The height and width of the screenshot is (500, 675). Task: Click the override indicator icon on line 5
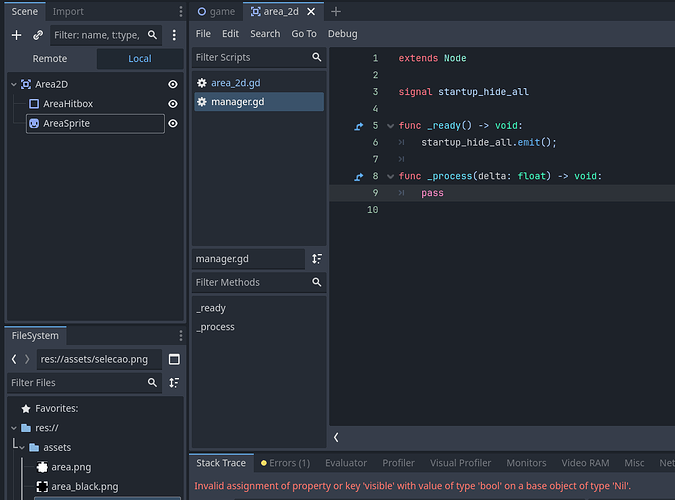click(x=359, y=126)
